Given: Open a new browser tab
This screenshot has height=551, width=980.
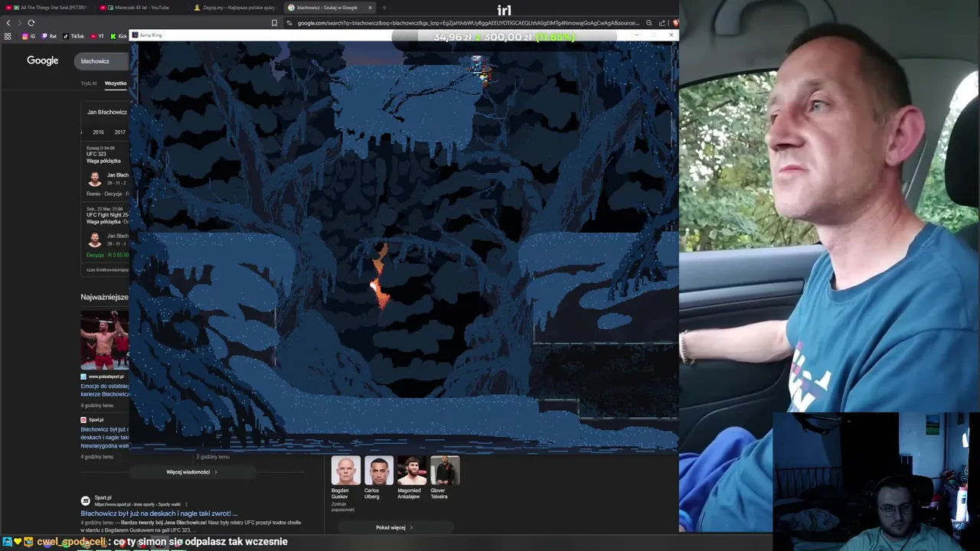Looking at the screenshot, I should coord(384,8).
